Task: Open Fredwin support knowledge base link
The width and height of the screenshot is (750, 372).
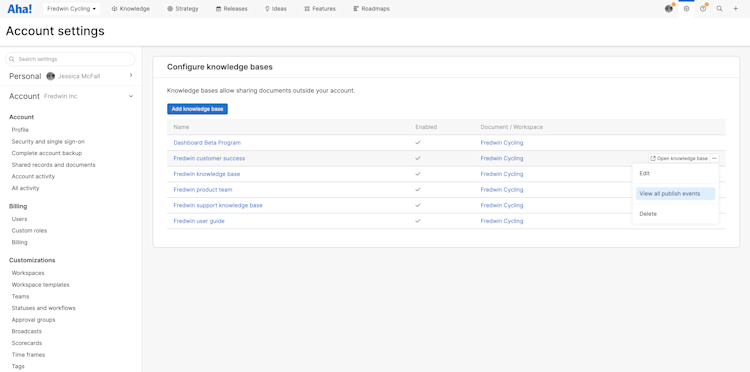Action: click(218, 205)
